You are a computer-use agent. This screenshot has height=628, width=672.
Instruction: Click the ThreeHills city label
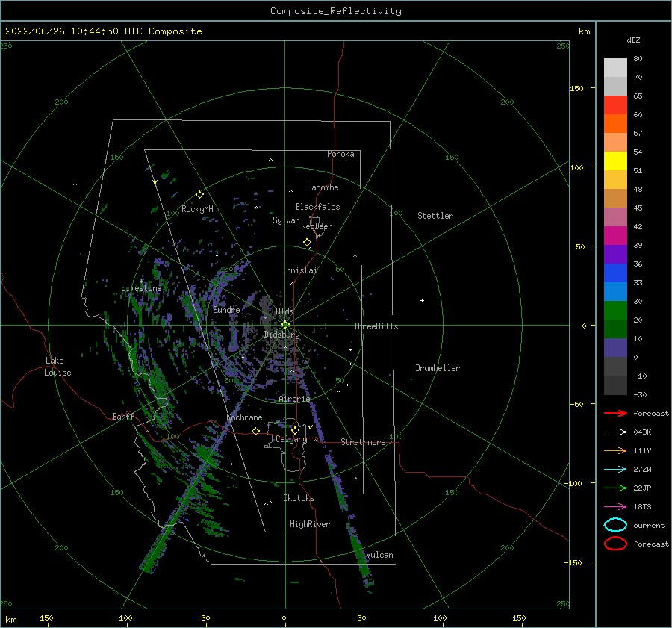[x=376, y=326]
